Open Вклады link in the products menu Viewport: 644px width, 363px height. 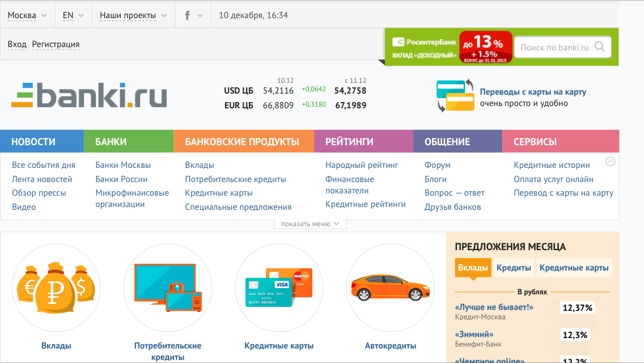199,165
